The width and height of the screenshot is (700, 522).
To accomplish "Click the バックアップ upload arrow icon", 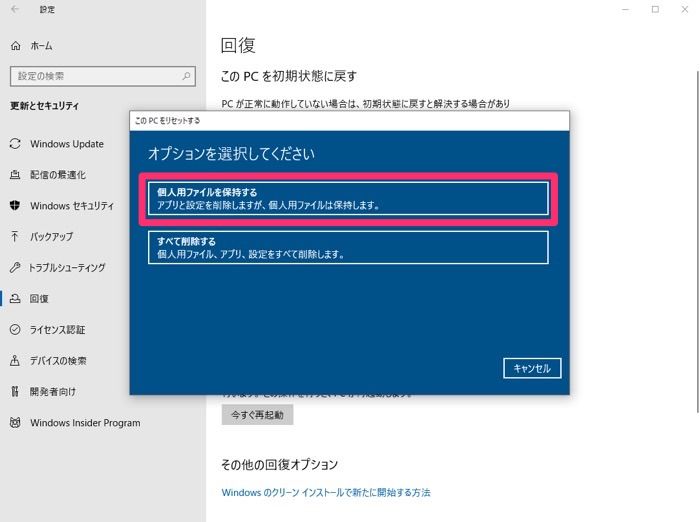I will (x=15, y=236).
